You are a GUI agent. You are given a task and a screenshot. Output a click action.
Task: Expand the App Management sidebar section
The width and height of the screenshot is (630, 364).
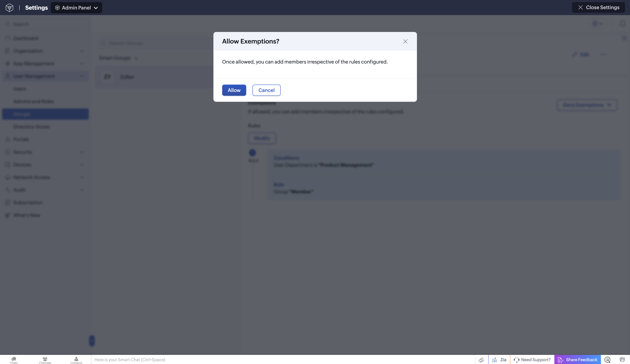pos(45,64)
